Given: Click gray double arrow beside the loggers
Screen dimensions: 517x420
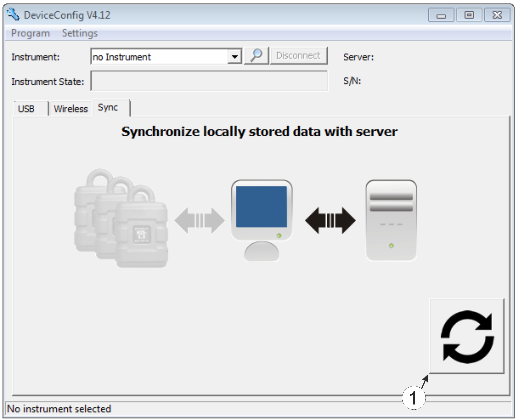Looking at the screenshot, I should coord(200,220).
